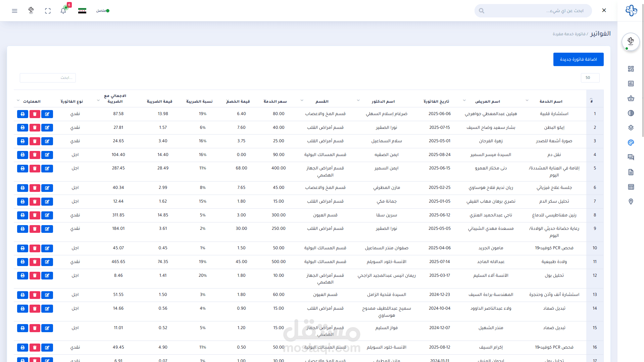Open the color palette icon in the sidebar
Screen dimensions: 644x362
point(631,143)
